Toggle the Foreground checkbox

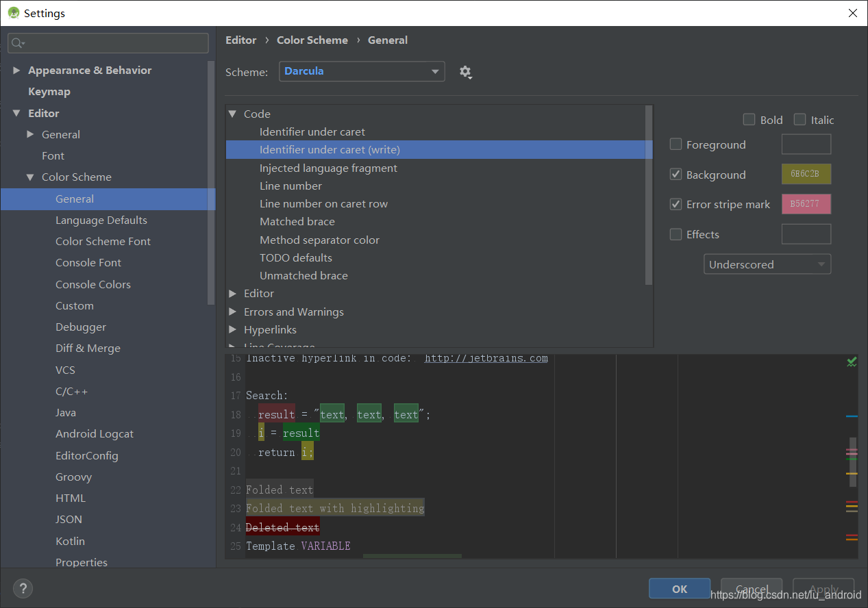(675, 144)
